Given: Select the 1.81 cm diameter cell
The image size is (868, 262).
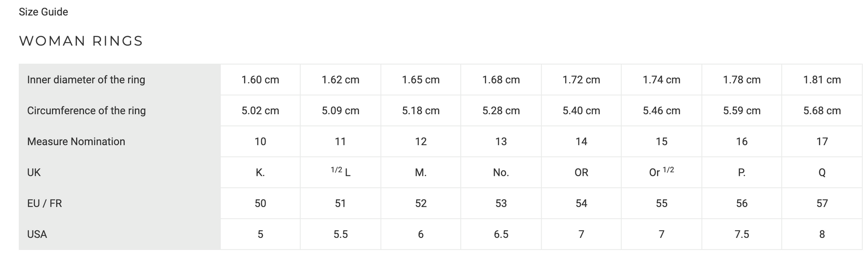Looking at the screenshot, I should pos(822,80).
